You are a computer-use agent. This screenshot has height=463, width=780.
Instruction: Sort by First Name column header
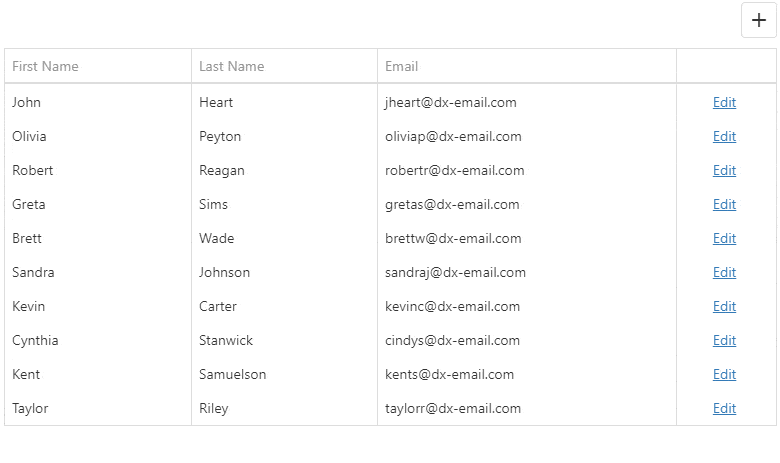pos(46,66)
